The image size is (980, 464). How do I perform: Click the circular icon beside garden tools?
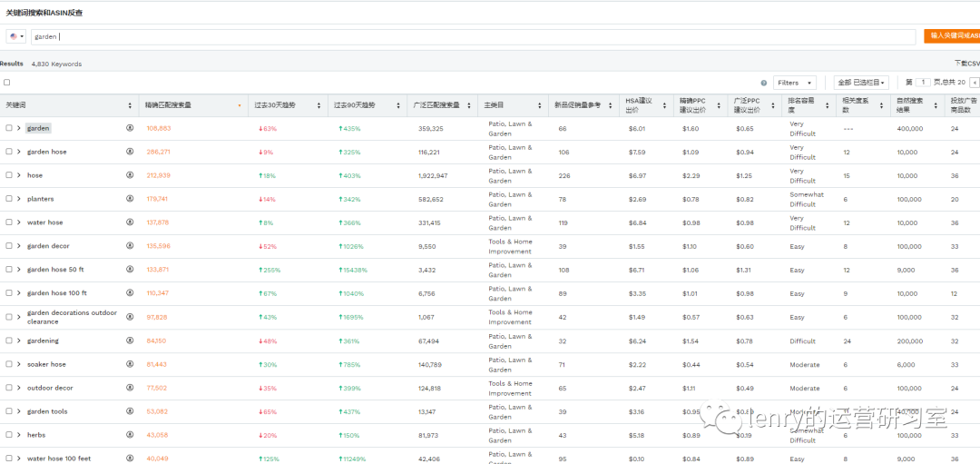click(x=130, y=410)
